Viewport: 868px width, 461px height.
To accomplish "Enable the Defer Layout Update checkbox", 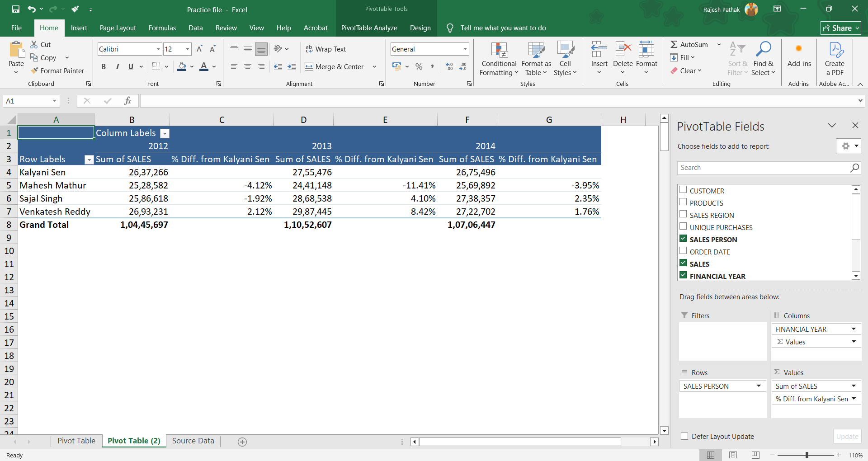I will coord(684,436).
